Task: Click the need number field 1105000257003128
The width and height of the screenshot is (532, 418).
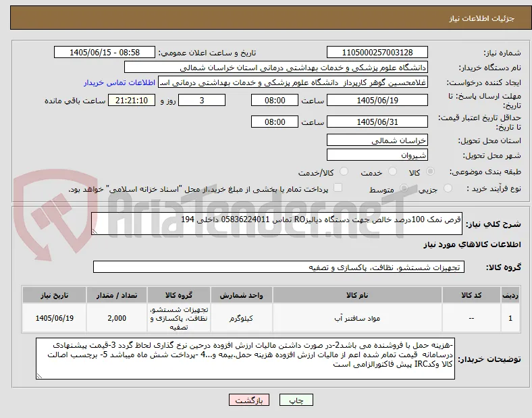Action: pos(377,53)
